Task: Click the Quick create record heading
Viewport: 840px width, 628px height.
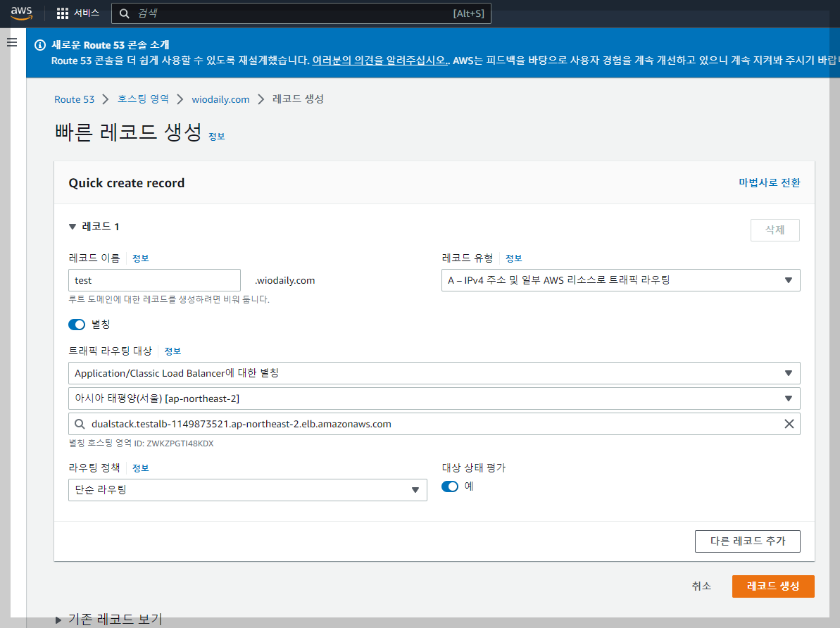Action: 127,183
